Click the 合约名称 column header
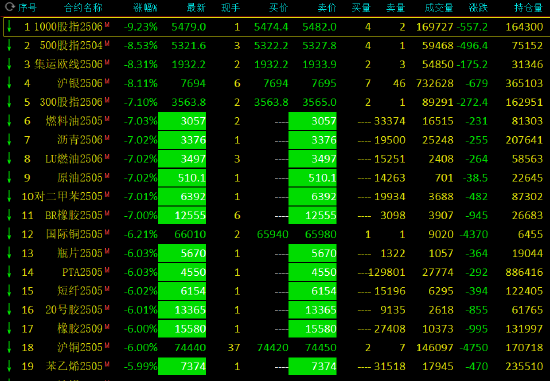The width and height of the screenshot is (550, 381). (x=83, y=7)
